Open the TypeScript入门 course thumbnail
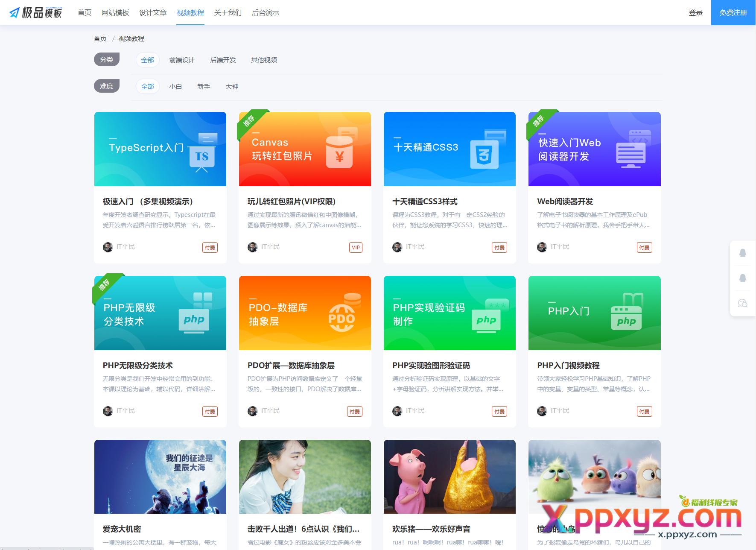This screenshot has width=756, height=550. point(160,149)
